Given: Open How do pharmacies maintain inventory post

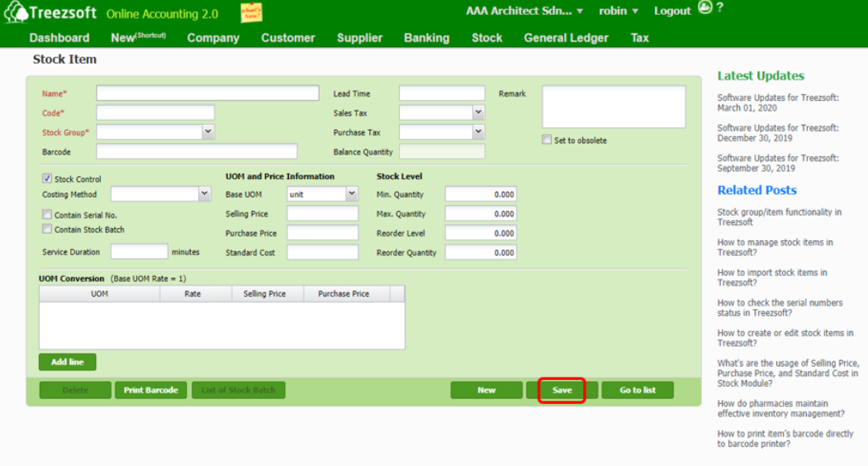Looking at the screenshot, I should (781, 408).
